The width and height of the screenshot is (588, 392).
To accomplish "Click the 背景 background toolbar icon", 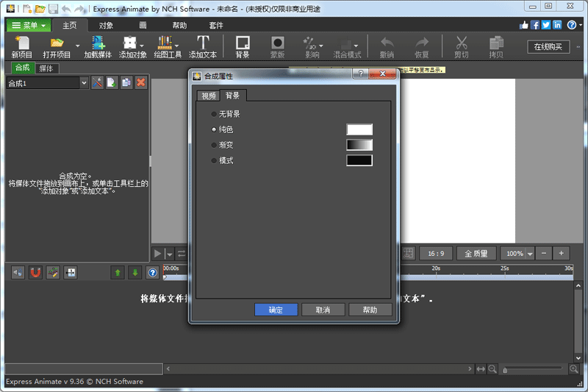I will [243, 46].
